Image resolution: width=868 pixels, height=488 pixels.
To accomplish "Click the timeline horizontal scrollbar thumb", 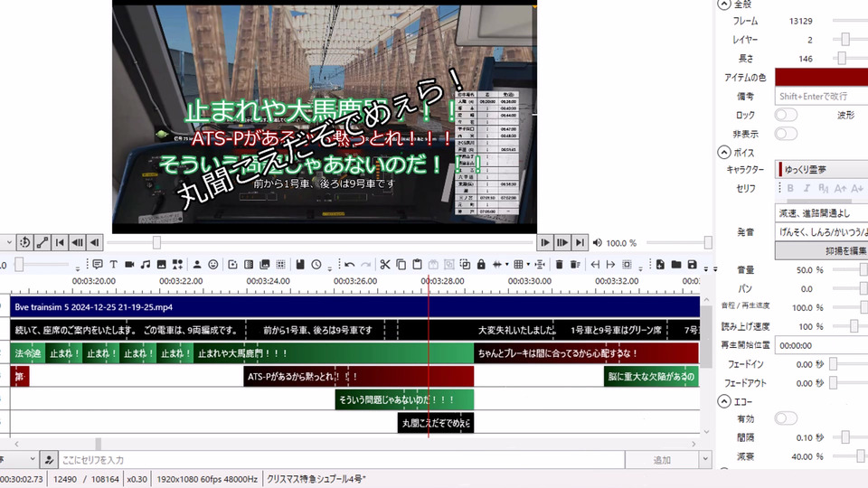I will [98, 444].
